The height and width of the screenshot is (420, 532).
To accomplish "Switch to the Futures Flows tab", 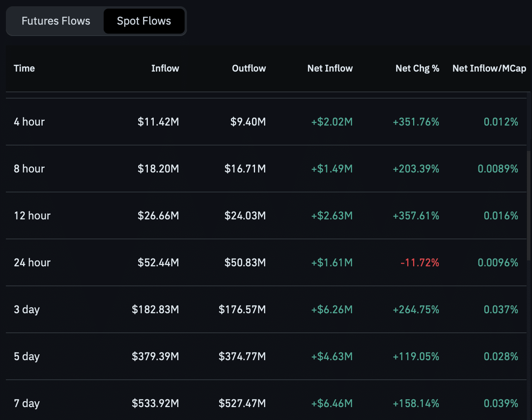I will [56, 21].
